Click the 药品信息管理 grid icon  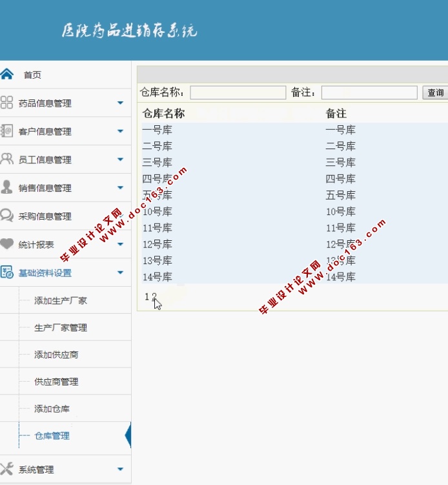6,103
